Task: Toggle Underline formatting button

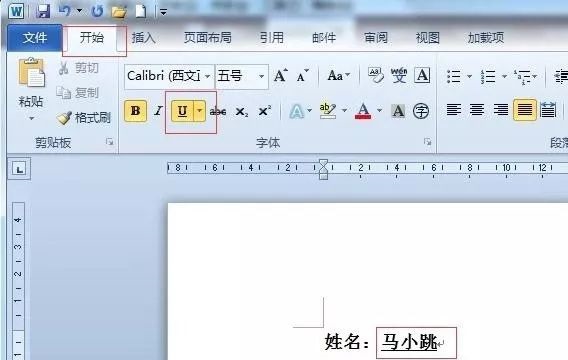Action: [183, 111]
